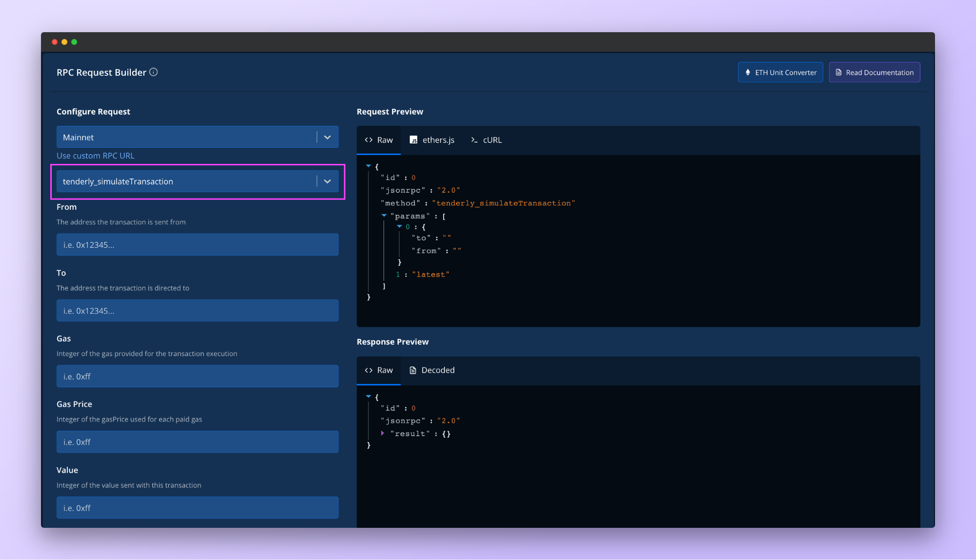
Task: Click the red window close dot
Action: [55, 42]
